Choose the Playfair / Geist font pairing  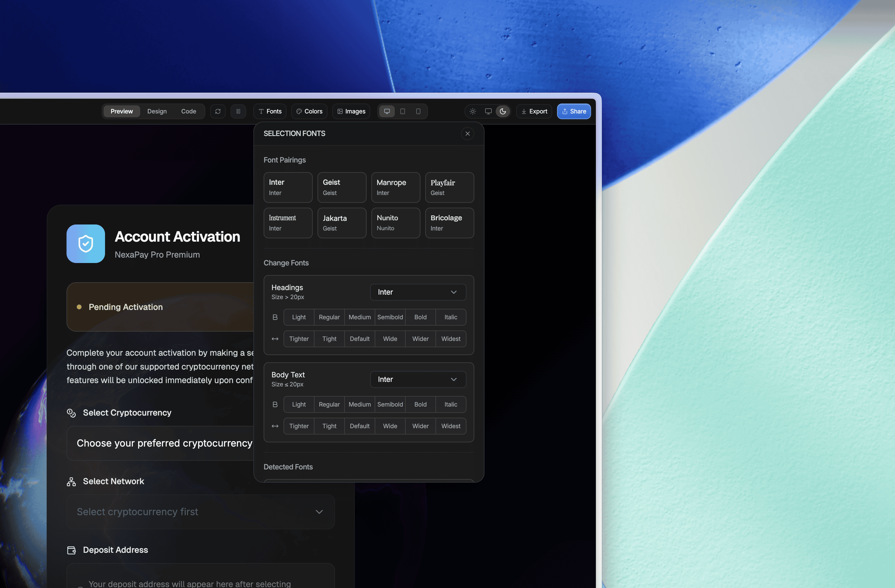coord(449,187)
